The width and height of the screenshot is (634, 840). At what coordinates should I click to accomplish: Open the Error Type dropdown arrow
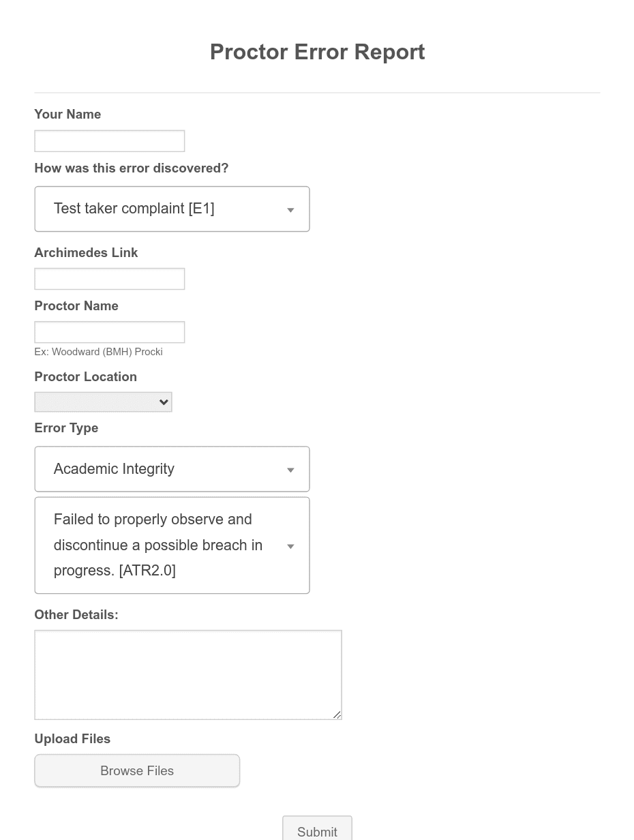290,470
